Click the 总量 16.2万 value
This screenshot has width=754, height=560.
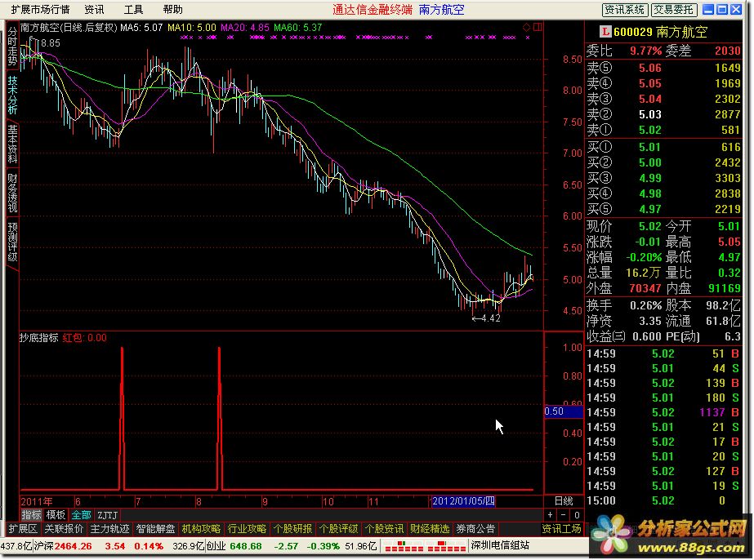[644, 273]
